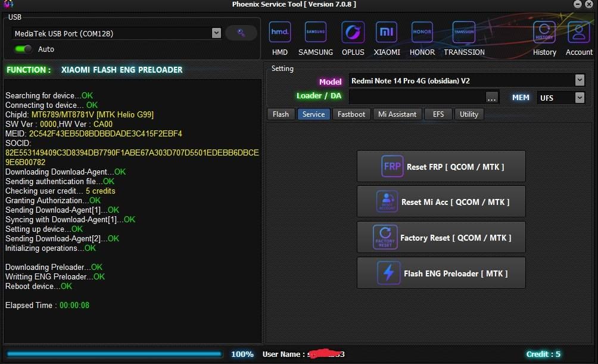The width and height of the screenshot is (598, 364).
Task: Choose the Xiaomi MI brand icon
Action: tap(387, 32)
